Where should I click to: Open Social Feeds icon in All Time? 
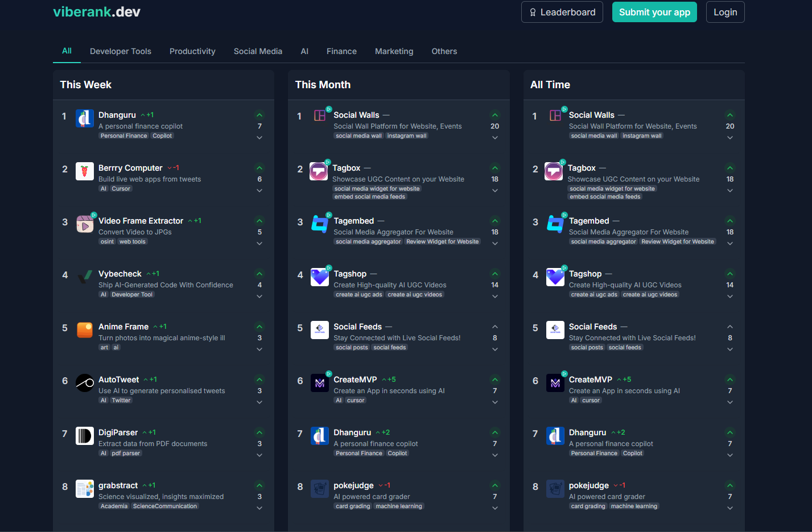tap(555, 330)
